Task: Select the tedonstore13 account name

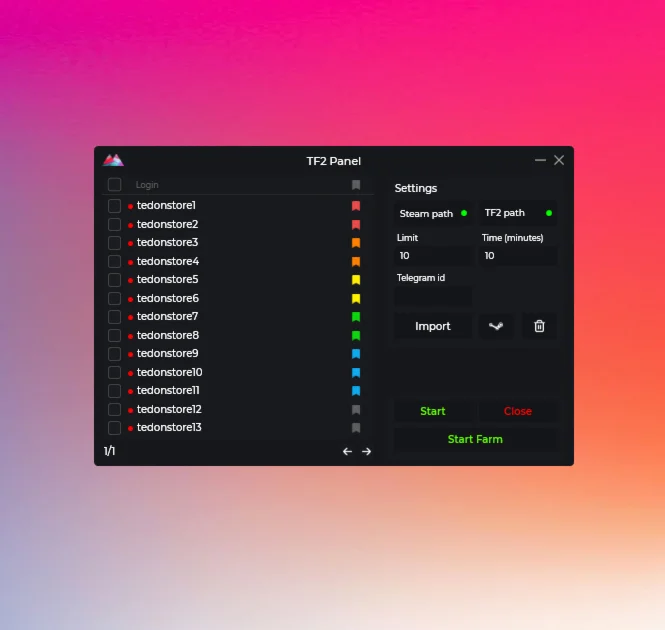Action: (169, 427)
